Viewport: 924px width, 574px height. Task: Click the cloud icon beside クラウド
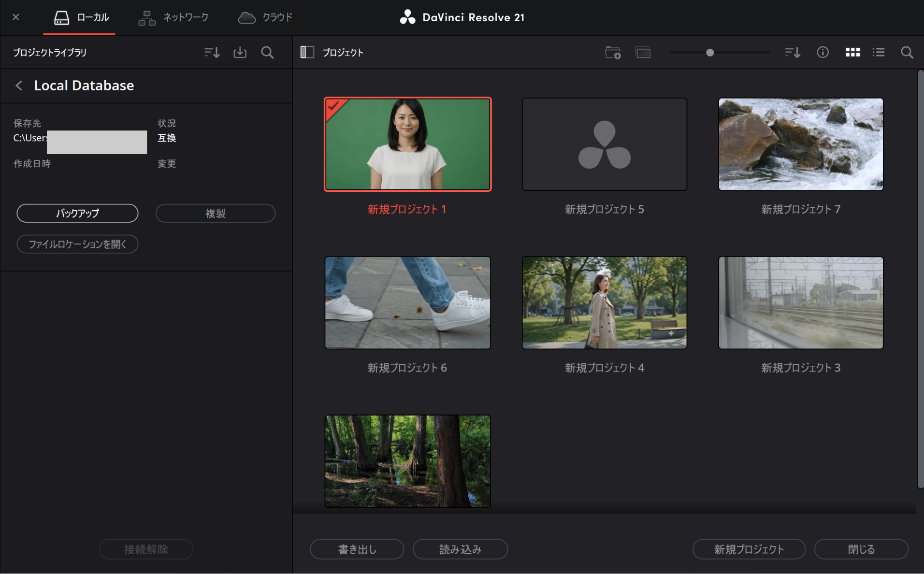[x=247, y=18]
